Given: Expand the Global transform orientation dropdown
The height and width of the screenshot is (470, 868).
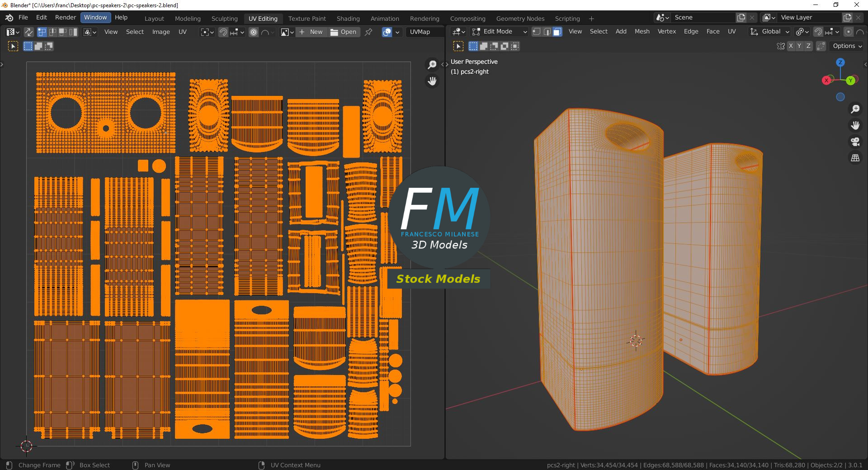Looking at the screenshot, I should pyautogui.click(x=770, y=32).
